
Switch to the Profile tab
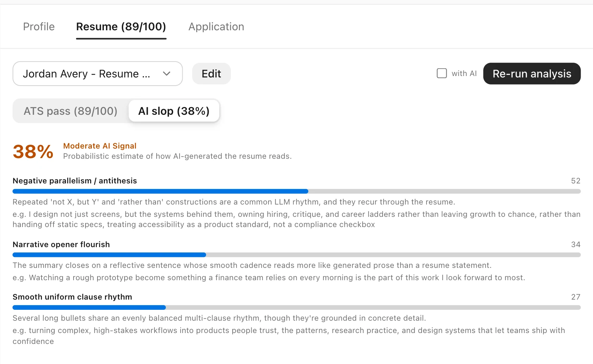pos(39,27)
